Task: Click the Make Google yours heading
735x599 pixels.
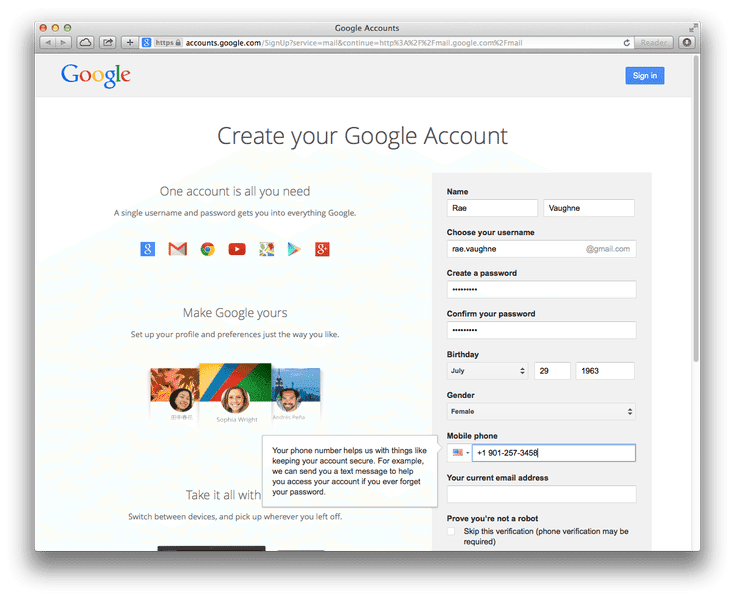Action: 235,313
